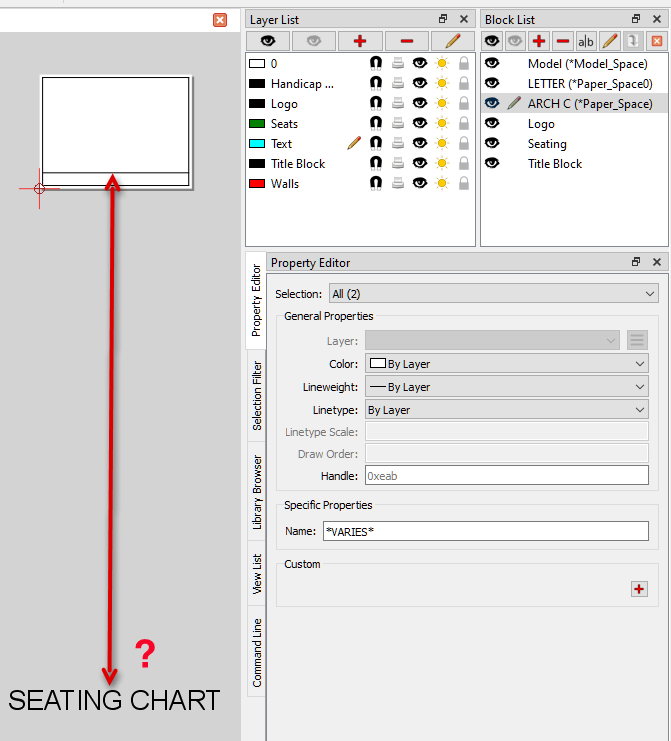The image size is (671, 741).
Task: Toggle visibility of Model_Space block
Action: 492,63
